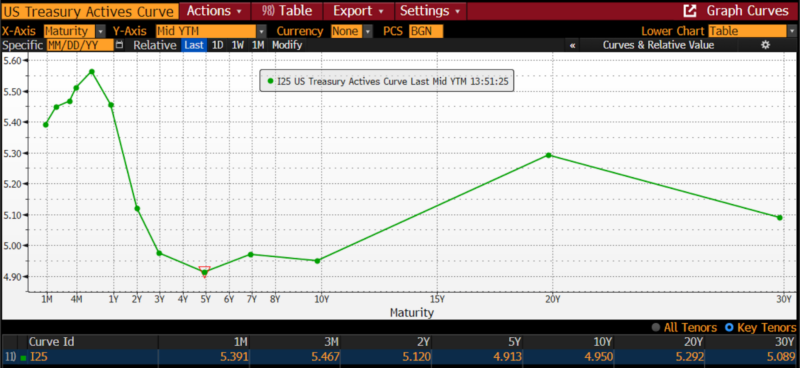The image size is (800, 368).
Task: Click the 2Y data point on the curve
Action: [137, 208]
